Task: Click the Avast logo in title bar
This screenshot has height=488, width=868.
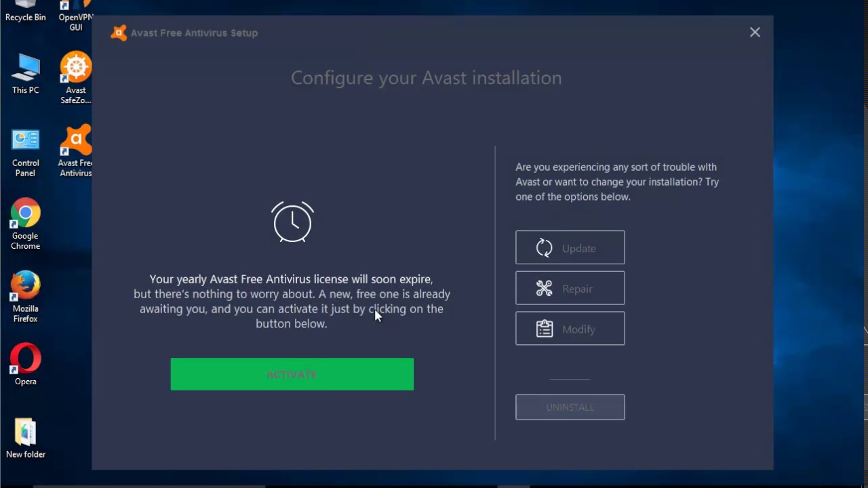Action: 119,33
